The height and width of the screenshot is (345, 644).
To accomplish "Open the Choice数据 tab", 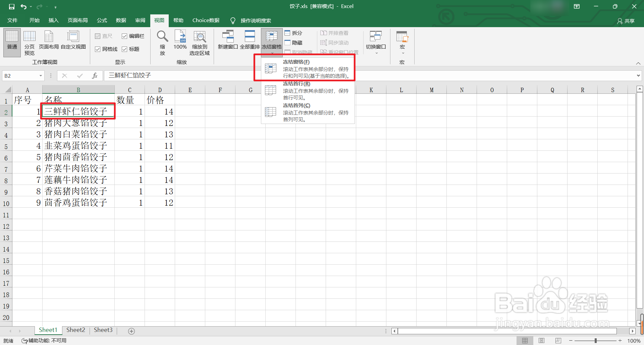I will point(206,20).
